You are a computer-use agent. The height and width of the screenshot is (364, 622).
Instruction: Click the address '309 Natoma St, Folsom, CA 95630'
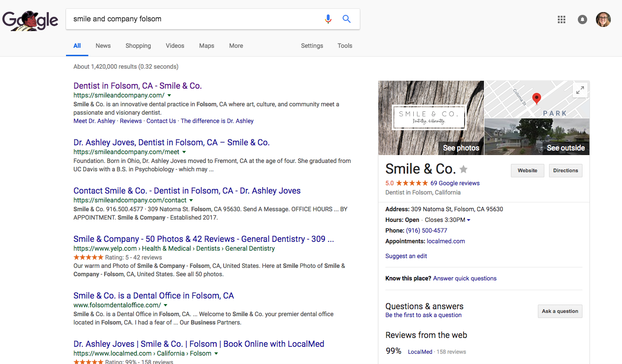457,209
